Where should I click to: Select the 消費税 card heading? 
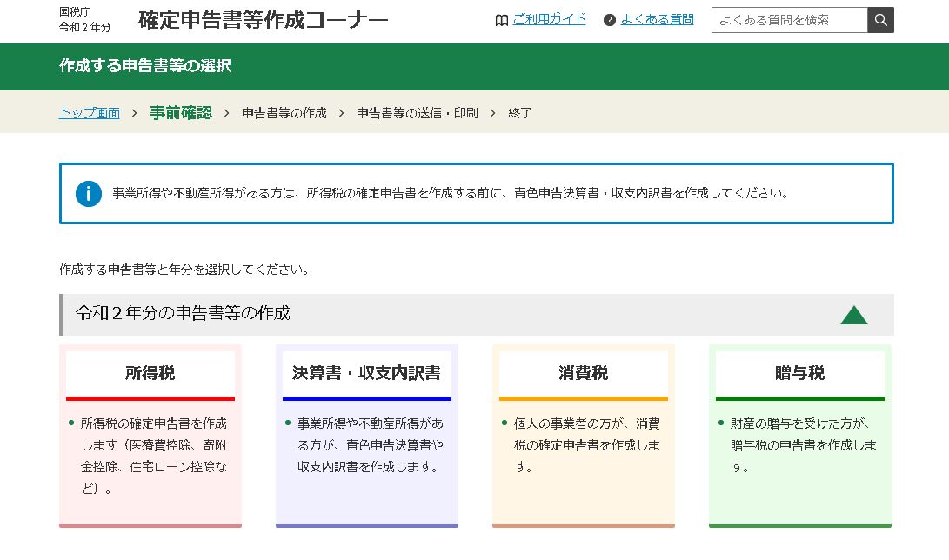pos(583,373)
